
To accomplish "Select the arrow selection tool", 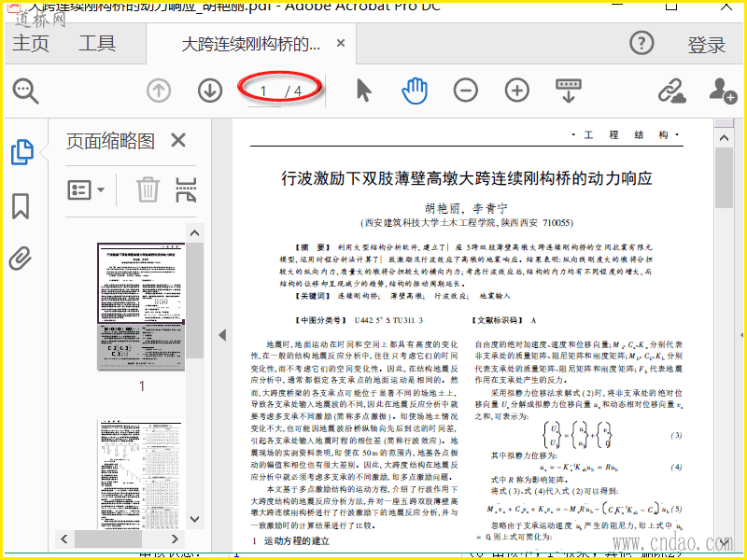I will 363,90.
